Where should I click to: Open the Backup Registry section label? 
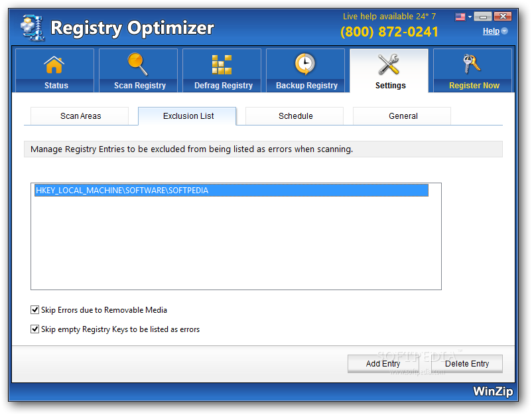click(306, 86)
